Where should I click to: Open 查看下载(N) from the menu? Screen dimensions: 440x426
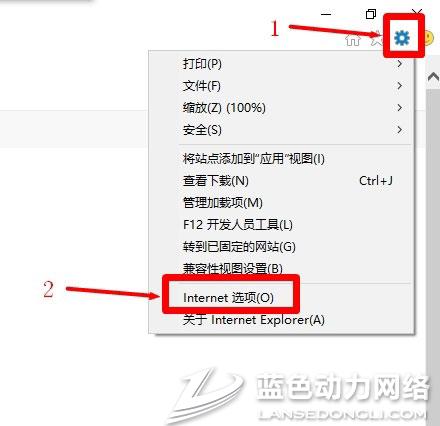click(281, 181)
